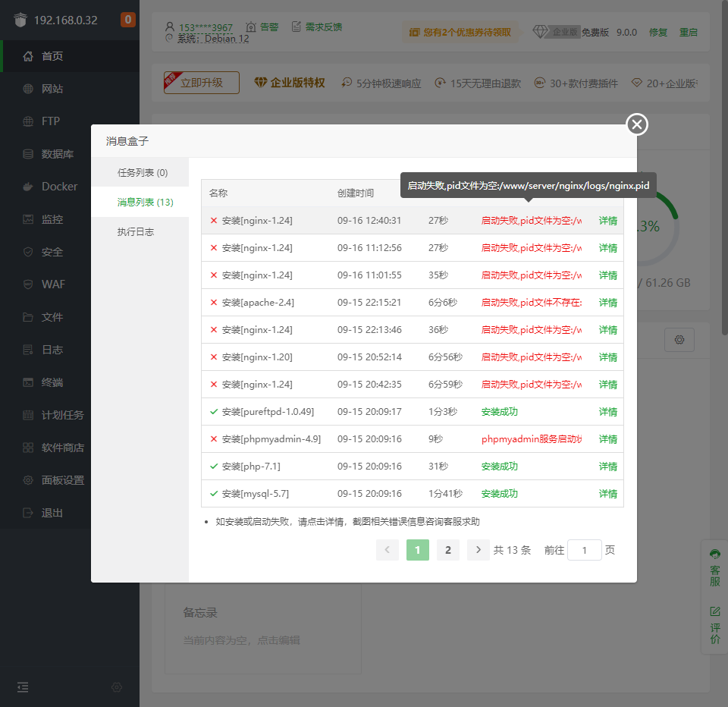This screenshot has height=707, width=728.
Task: Click the text 安装[pureftpd-1.0.49]
Action: (x=268, y=412)
